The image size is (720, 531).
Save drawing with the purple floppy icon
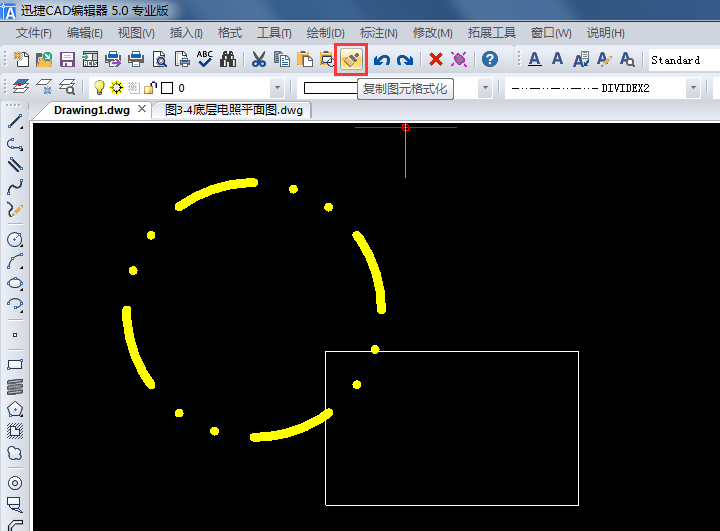pos(67,59)
